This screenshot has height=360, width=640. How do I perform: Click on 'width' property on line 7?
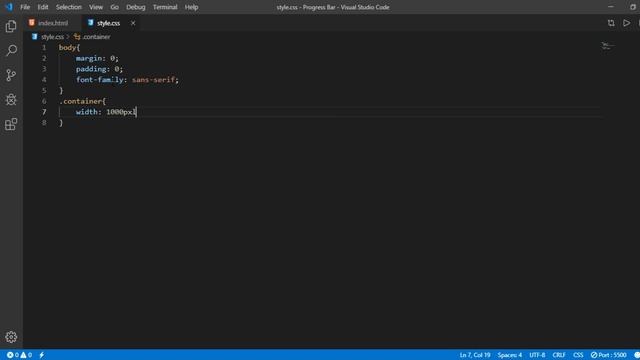(87, 112)
